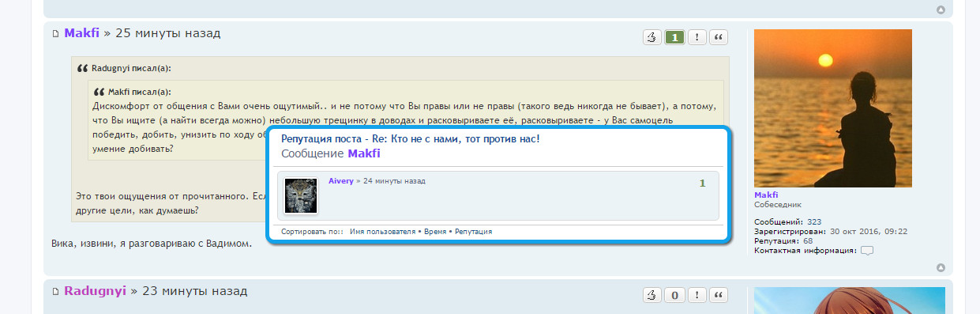Viewport: 980px width, 314px height.
Task: Click the small post icon before Makfi's name
Action: pos(55,34)
